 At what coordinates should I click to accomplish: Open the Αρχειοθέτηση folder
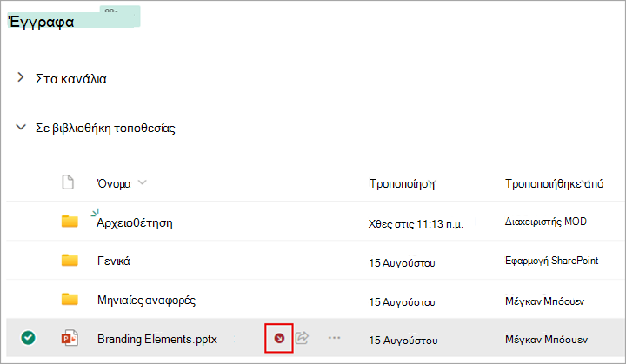click(x=135, y=222)
